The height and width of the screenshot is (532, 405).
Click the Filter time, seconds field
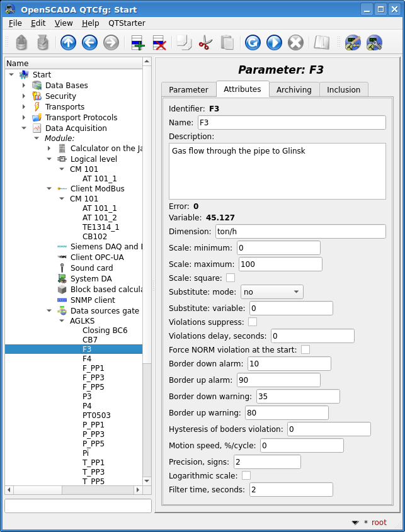(x=291, y=490)
